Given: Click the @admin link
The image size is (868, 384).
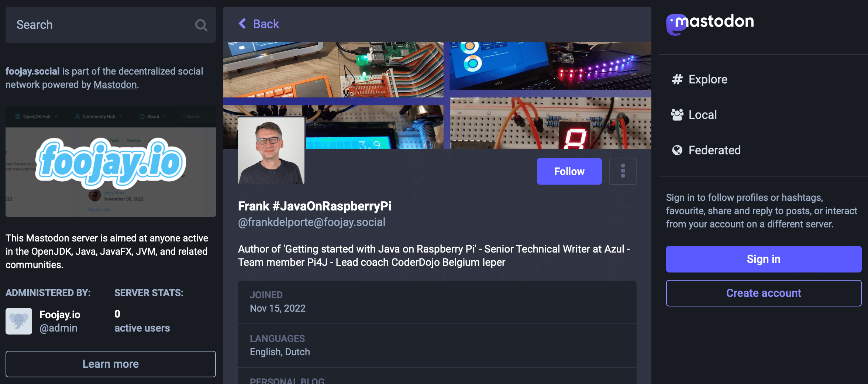Looking at the screenshot, I should 58,328.
